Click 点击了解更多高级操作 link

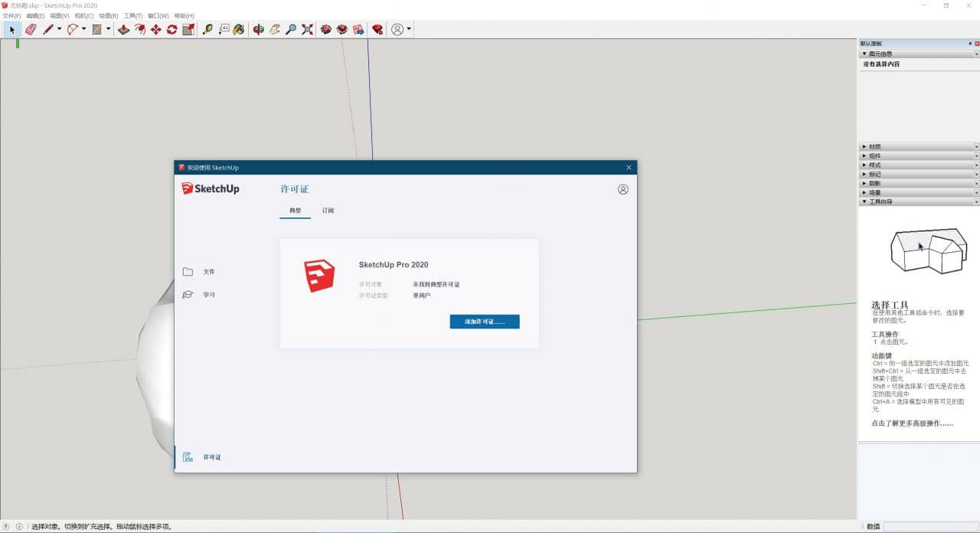click(912, 423)
